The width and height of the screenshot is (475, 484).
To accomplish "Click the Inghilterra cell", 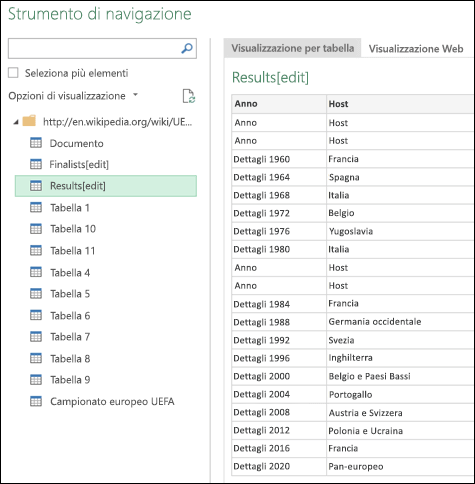I will (400, 358).
